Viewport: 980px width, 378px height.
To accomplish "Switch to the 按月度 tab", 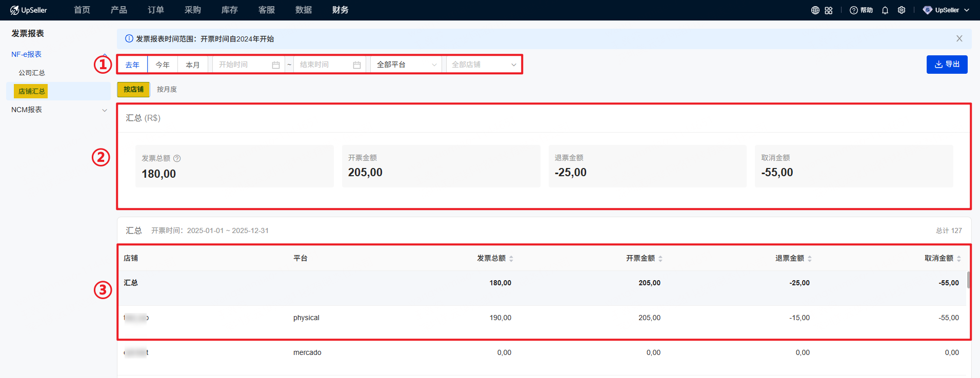I will (x=167, y=90).
